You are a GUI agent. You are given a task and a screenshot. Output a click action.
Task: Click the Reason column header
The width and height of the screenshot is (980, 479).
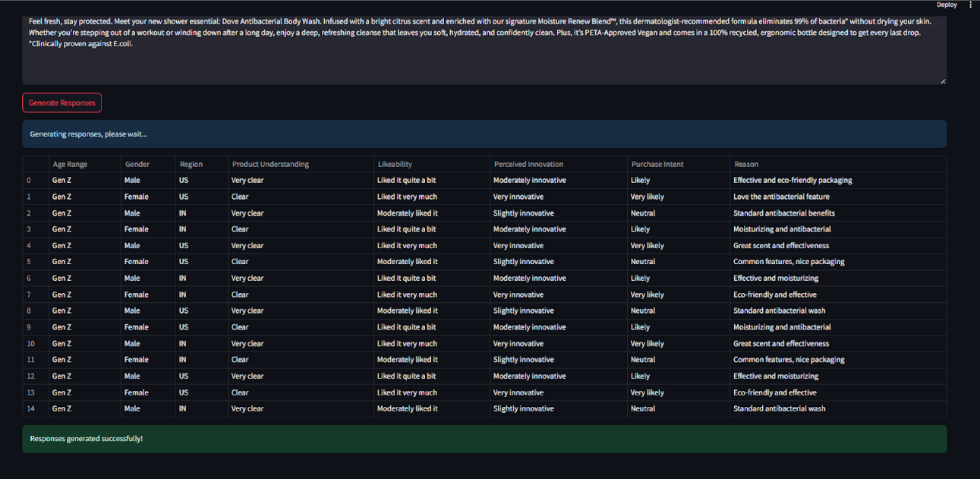click(838, 164)
